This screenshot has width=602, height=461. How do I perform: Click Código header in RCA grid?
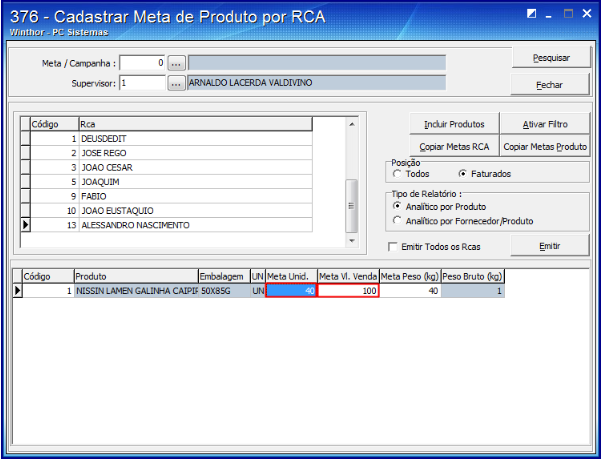click(55, 124)
